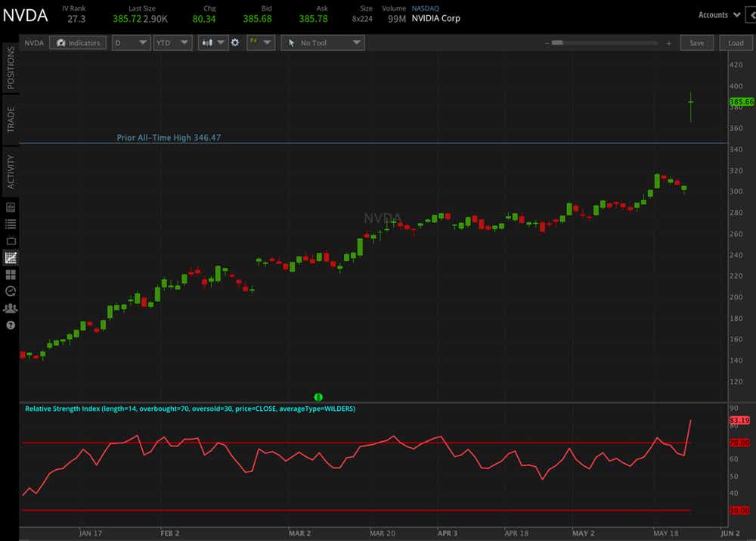Open the help question mark icon
Image resolution: width=756 pixels, height=541 pixels.
pos(10,325)
